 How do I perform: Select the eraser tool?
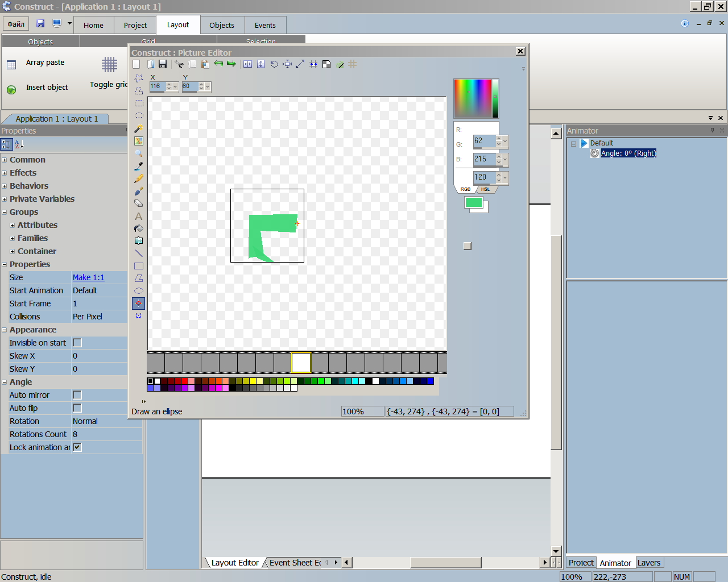pos(138,203)
